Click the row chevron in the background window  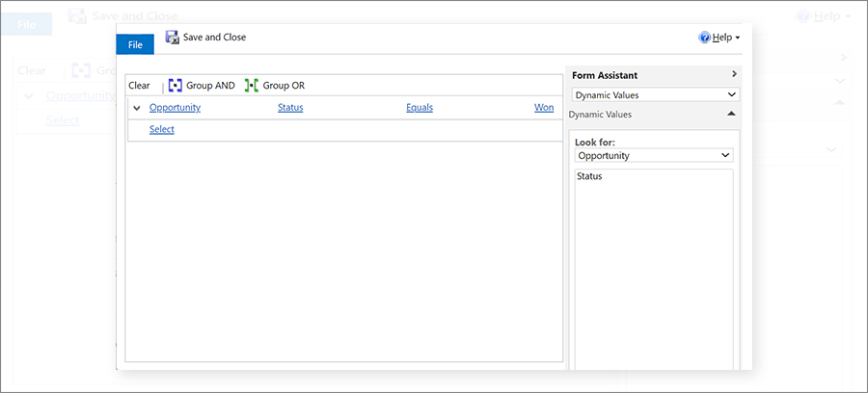pyautogui.click(x=29, y=95)
